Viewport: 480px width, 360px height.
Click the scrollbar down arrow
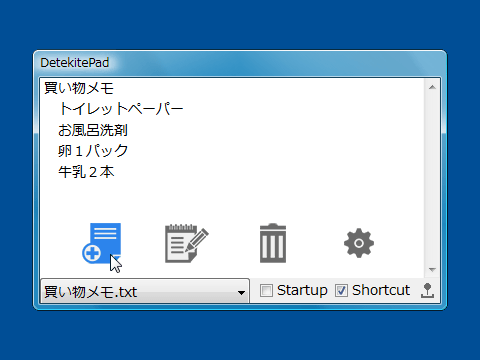pos(432,269)
